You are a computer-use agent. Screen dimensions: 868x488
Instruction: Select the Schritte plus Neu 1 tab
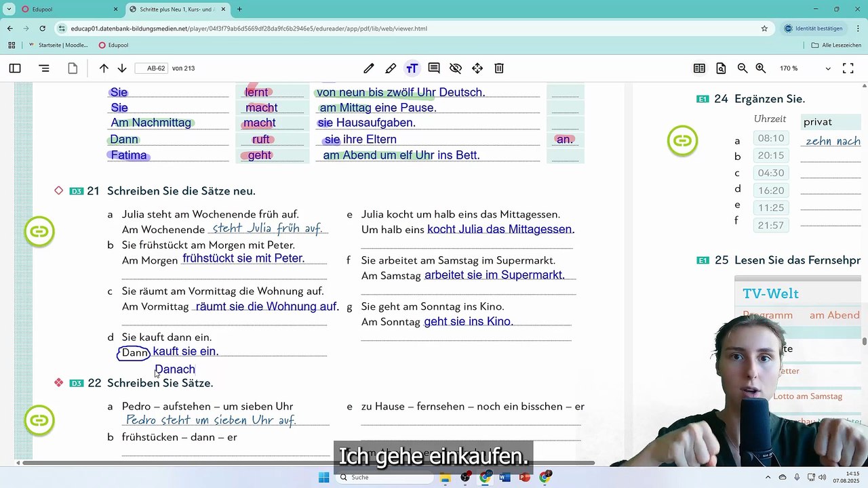178,9
